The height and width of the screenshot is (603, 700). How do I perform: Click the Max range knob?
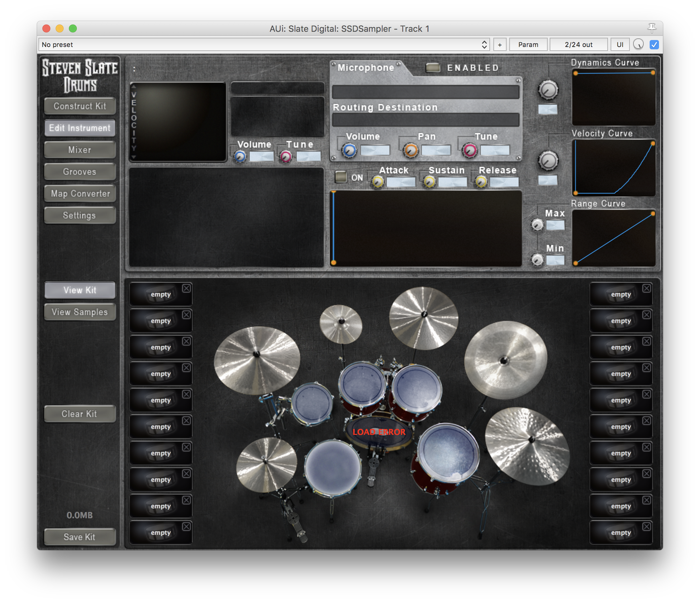(x=537, y=225)
